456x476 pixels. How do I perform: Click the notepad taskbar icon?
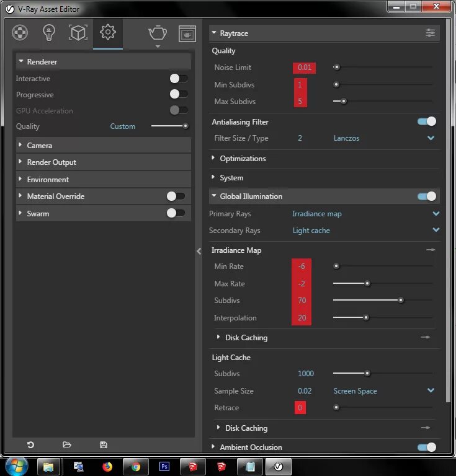point(250,467)
